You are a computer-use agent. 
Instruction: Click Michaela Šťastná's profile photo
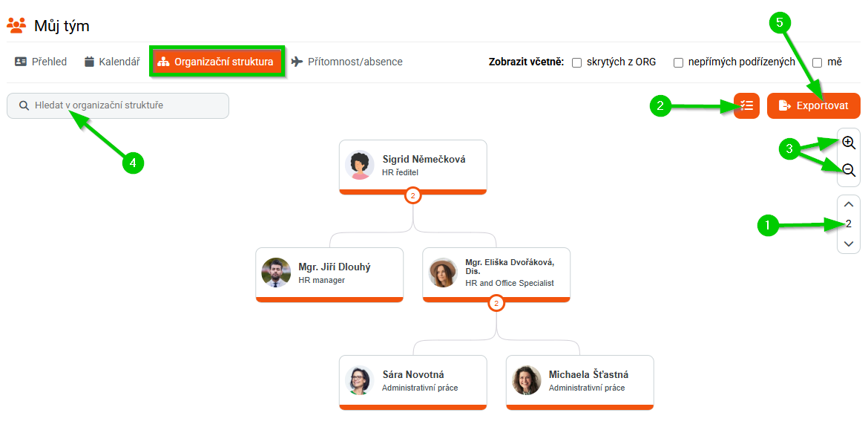526,380
